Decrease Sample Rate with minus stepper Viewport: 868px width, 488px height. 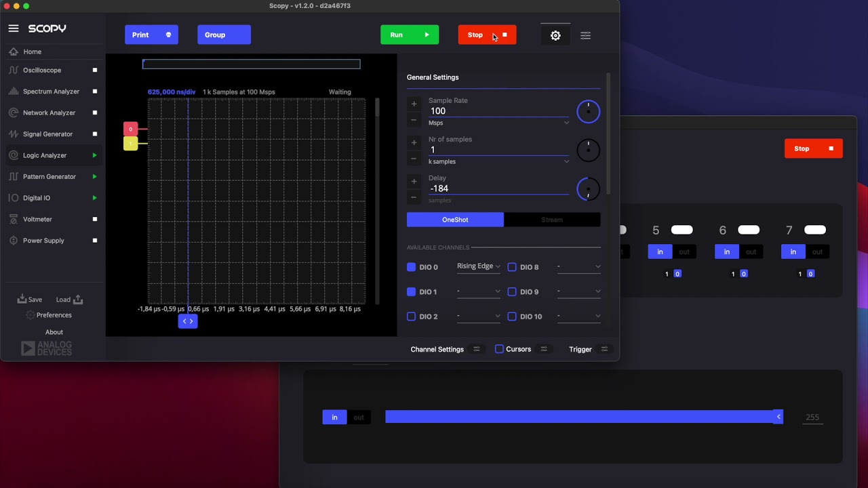point(414,120)
